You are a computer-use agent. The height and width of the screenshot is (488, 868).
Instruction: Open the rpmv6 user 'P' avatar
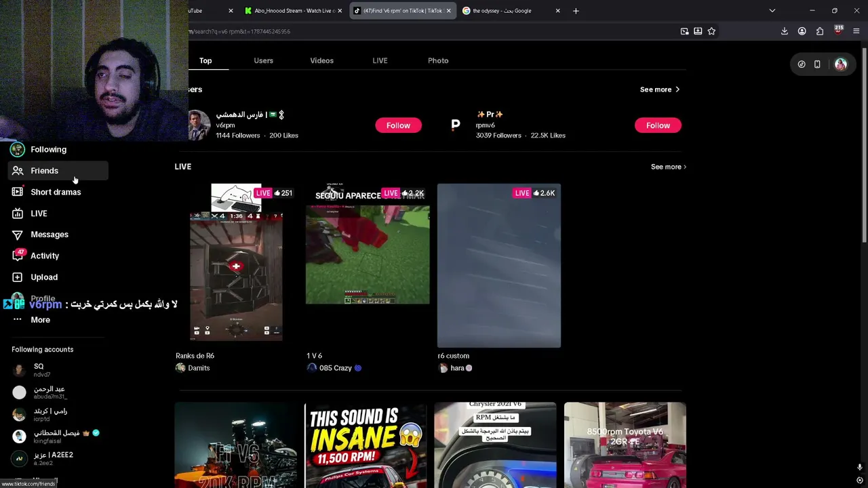pos(456,125)
